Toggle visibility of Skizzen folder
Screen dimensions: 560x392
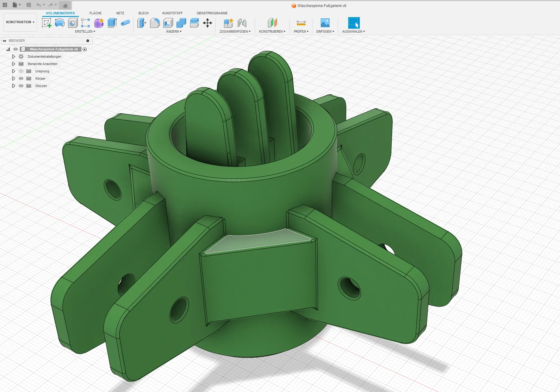21,86
